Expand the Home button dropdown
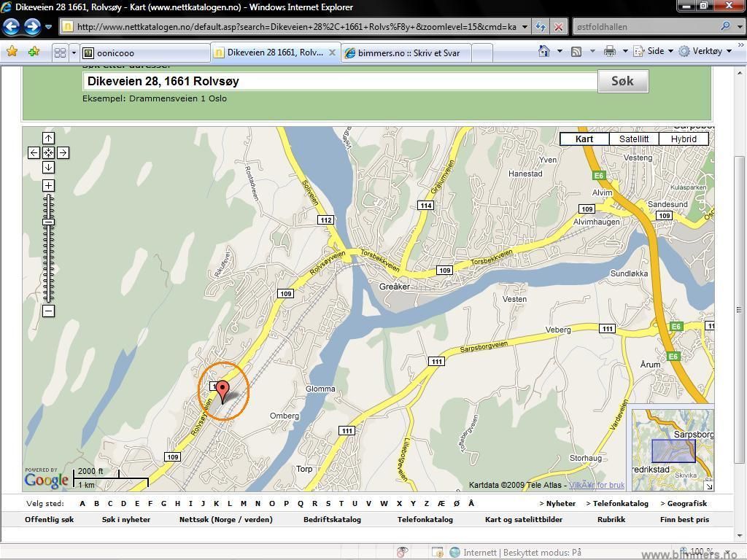 (560, 51)
